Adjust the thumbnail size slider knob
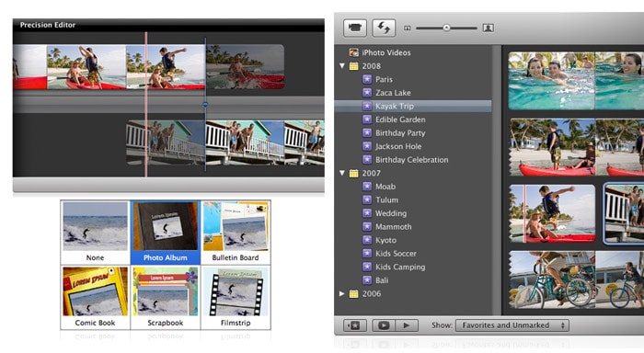The width and height of the screenshot is (644, 353). coord(446,28)
